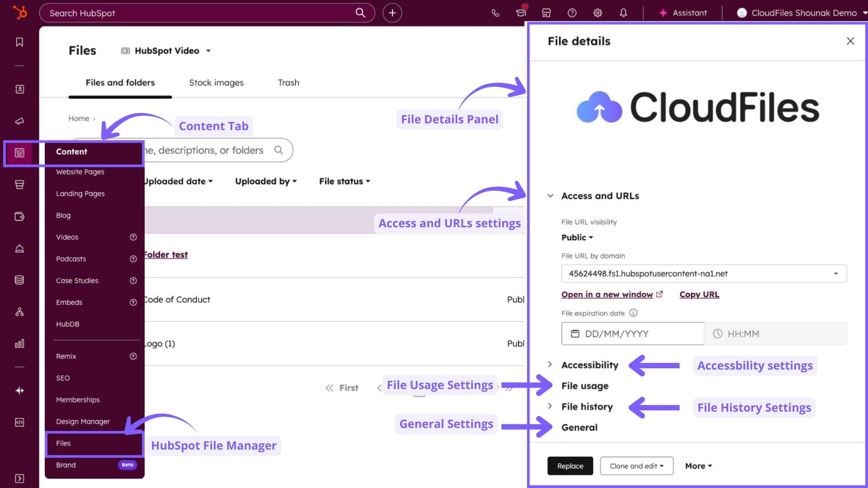
Task: Open the notifications bell in the top bar
Action: 623,13
